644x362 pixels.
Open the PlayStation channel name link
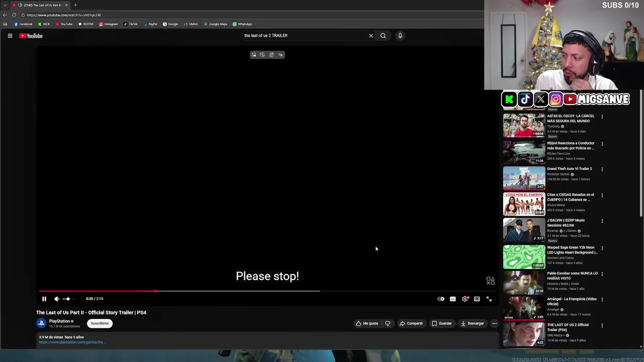click(59, 321)
